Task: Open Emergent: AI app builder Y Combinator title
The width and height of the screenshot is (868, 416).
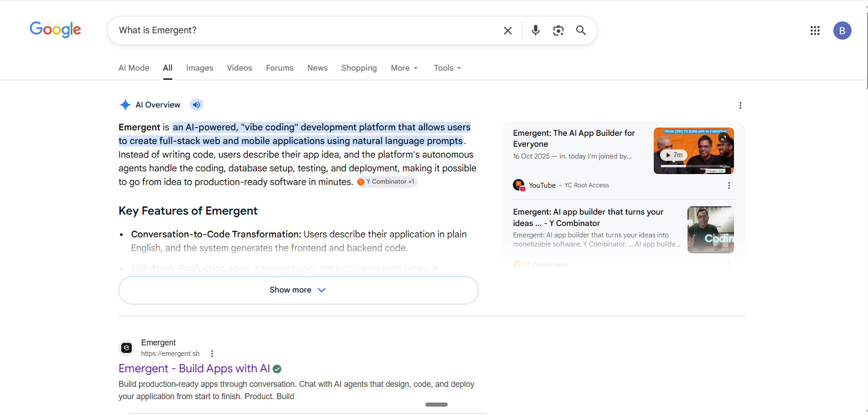Action: 588,218
